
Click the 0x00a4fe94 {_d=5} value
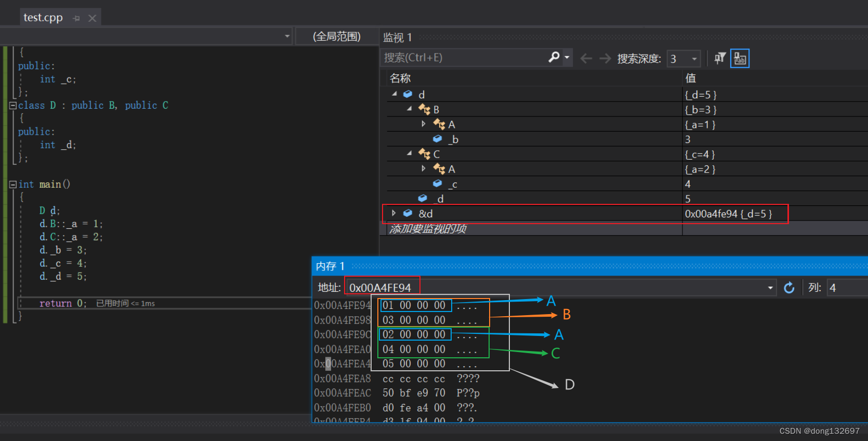pyautogui.click(x=728, y=214)
